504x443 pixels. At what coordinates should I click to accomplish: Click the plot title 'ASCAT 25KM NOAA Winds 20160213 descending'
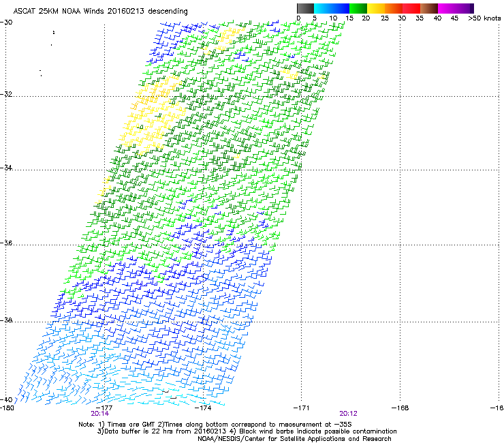[100, 12]
